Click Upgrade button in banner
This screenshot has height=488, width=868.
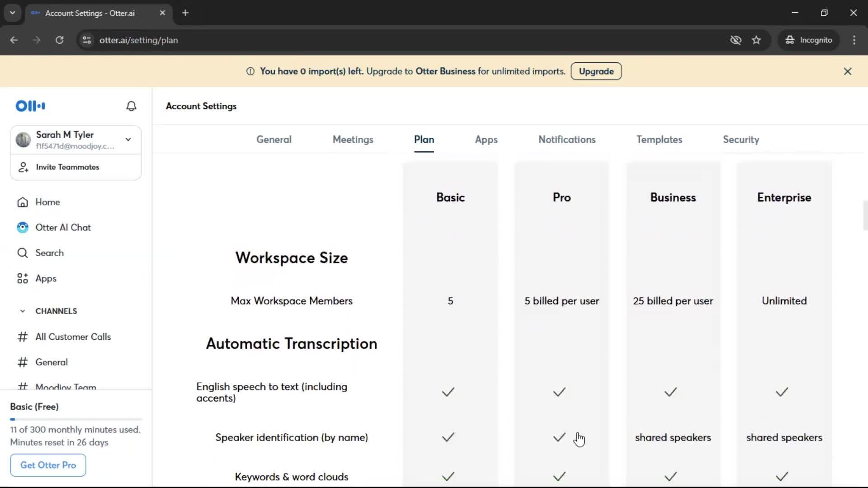click(x=596, y=71)
